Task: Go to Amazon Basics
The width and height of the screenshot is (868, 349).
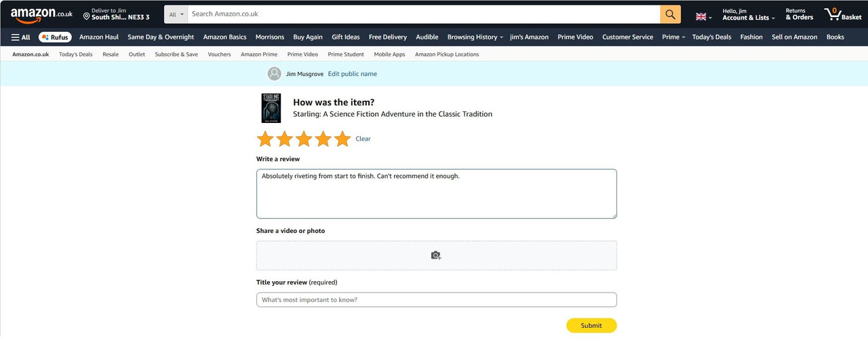Action: [x=225, y=37]
